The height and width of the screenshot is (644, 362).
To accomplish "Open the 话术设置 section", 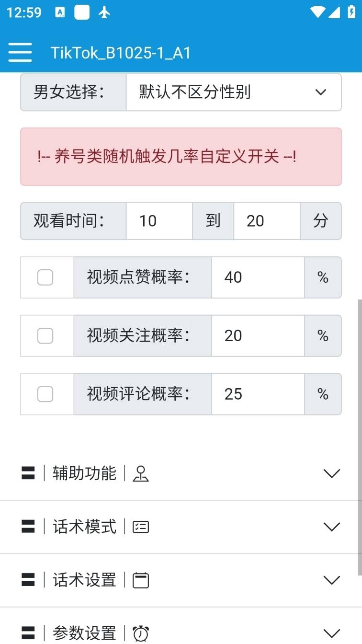I will [331, 580].
